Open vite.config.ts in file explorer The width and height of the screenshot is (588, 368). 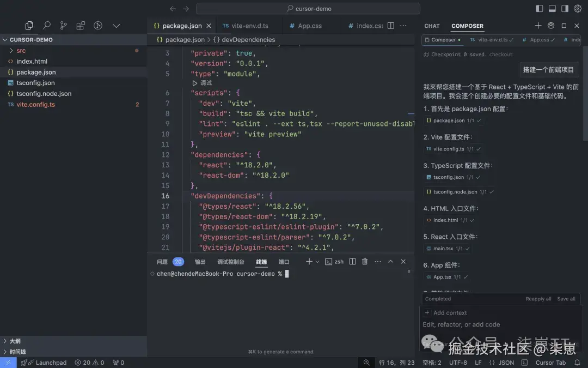(x=73, y=104)
